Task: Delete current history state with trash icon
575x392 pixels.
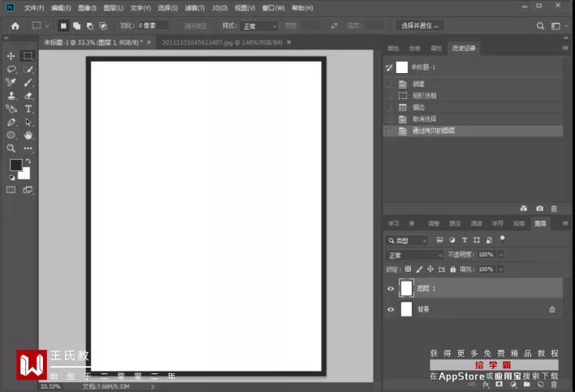Action: [x=554, y=209]
